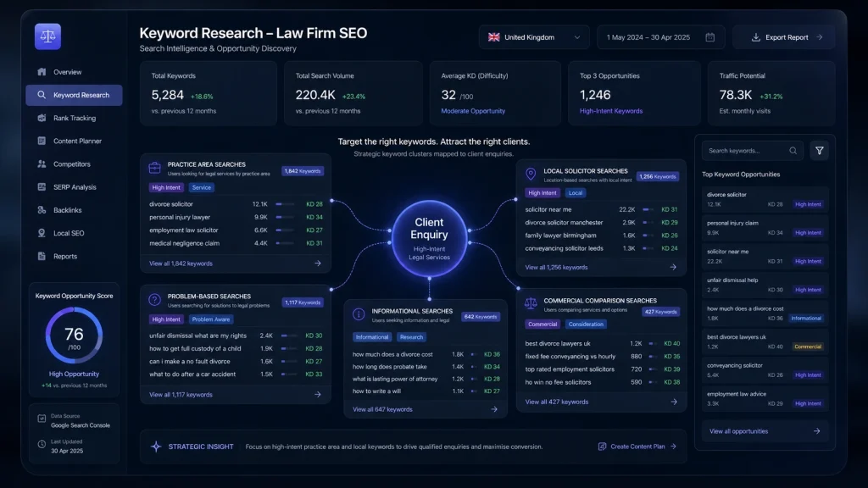Image resolution: width=868 pixels, height=488 pixels.
Task: Click the Competitors people icon
Action: coord(42,164)
